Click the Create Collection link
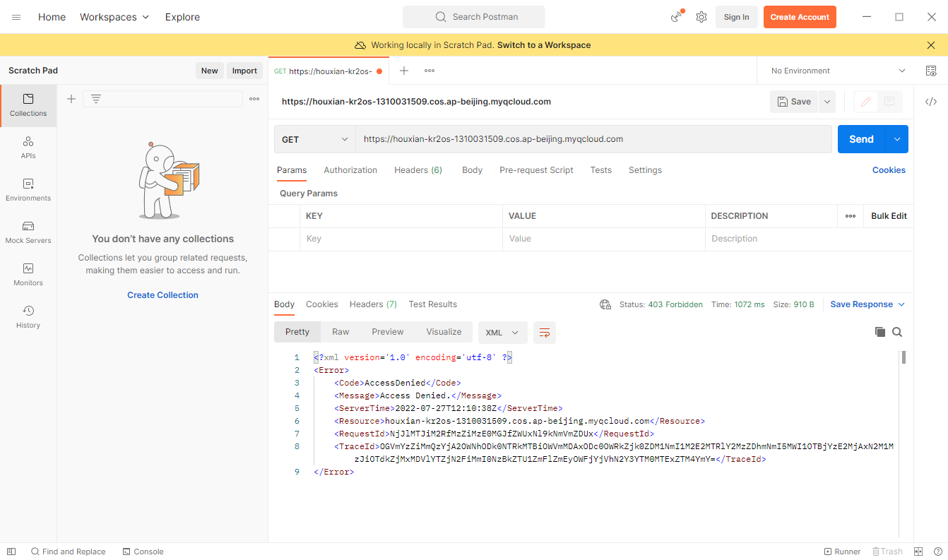Viewport: 948px width, 560px height. click(x=162, y=295)
